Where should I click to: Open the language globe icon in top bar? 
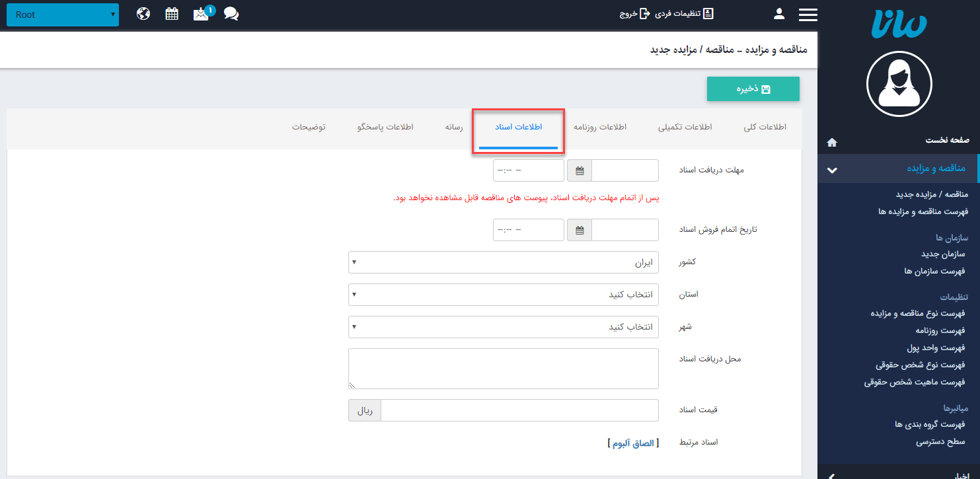click(x=143, y=13)
